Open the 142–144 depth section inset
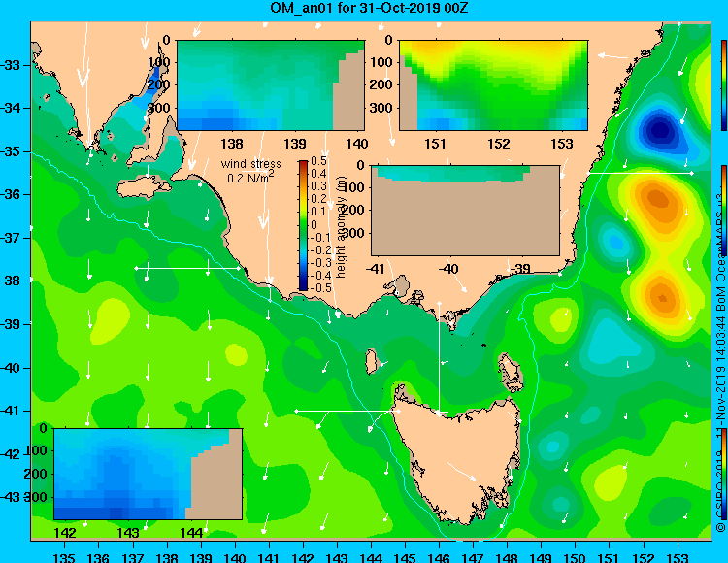 tap(149, 474)
